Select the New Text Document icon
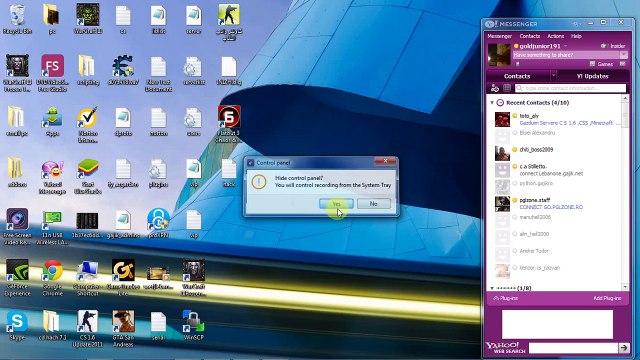 click(x=158, y=73)
